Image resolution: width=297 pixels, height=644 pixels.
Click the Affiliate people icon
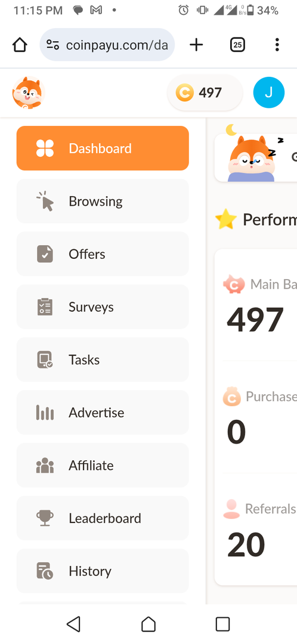tap(45, 465)
